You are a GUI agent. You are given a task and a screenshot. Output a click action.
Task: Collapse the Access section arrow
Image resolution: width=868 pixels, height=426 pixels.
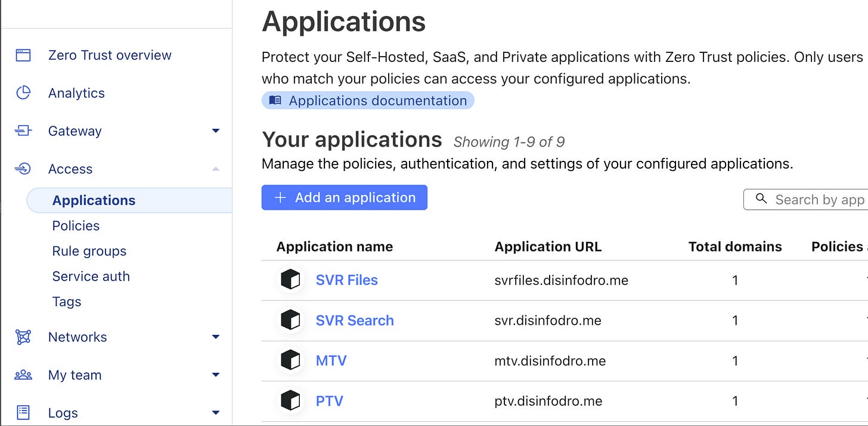[x=216, y=169]
